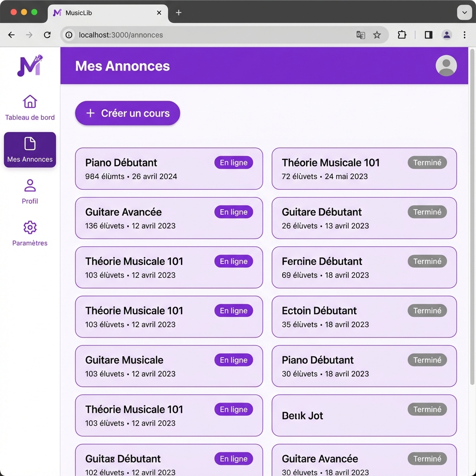Click the address bar showing localhost:3000/annonces
This screenshot has height=476, width=476.
point(209,35)
